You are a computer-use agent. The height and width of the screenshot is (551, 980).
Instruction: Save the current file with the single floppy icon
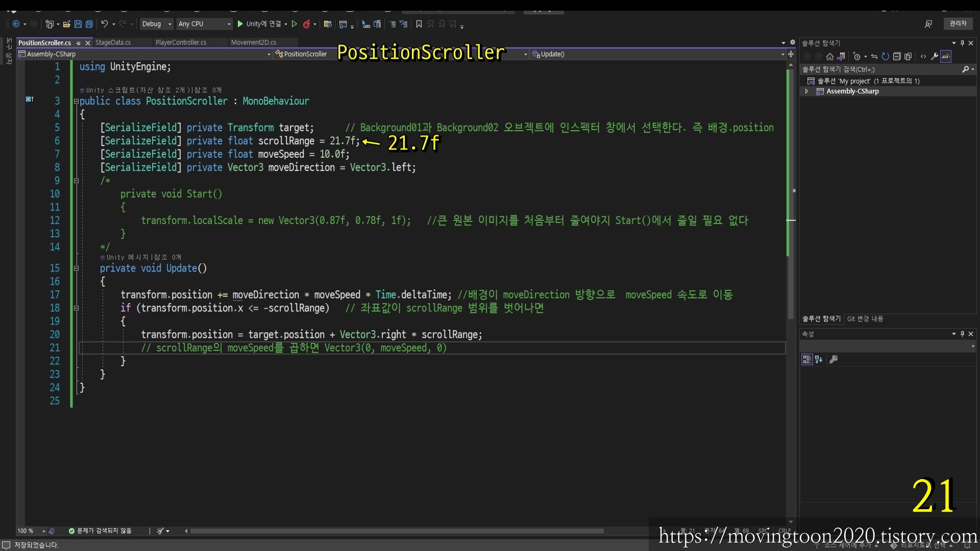[x=78, y=24]
